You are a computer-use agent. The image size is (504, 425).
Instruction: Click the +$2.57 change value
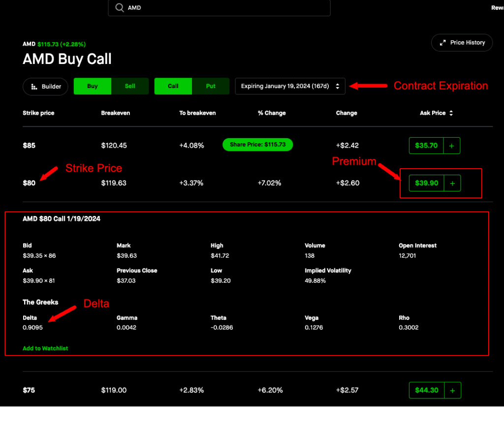point(347,390)
